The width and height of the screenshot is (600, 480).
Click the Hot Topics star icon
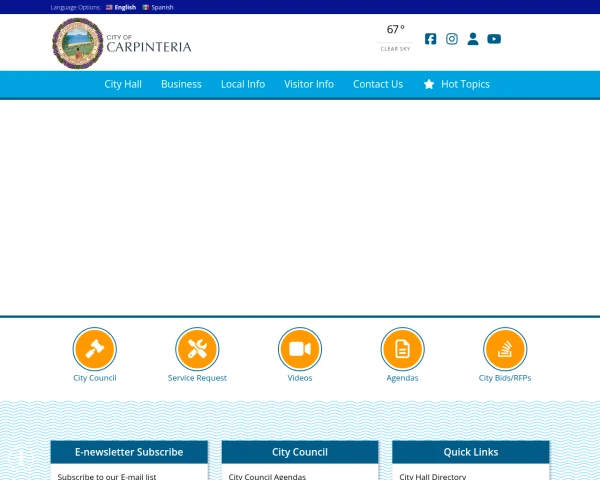click(x=429, y=84)
